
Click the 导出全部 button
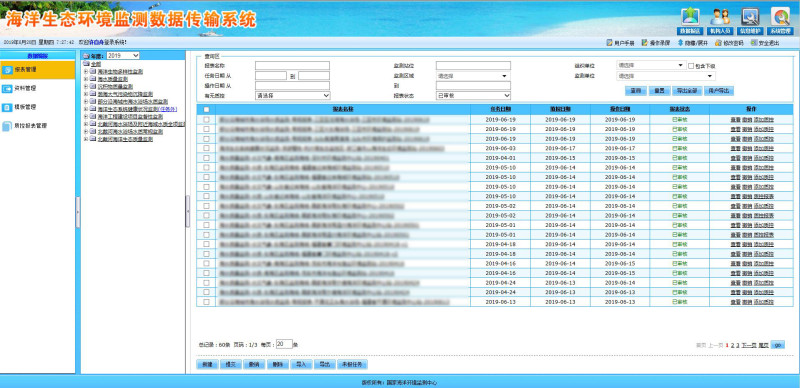pos(687,91)
